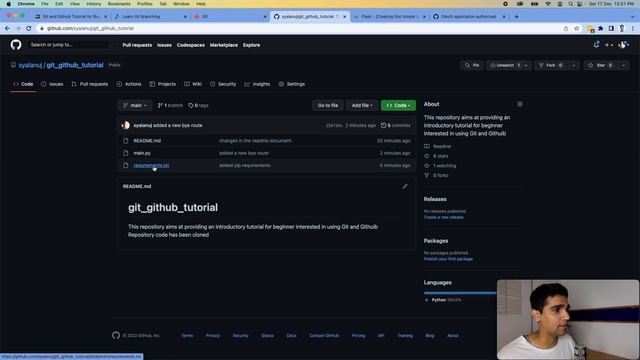This screenshot has width=640, height=360.
Task: Switch to the Security tab
Action: point(223,84)
